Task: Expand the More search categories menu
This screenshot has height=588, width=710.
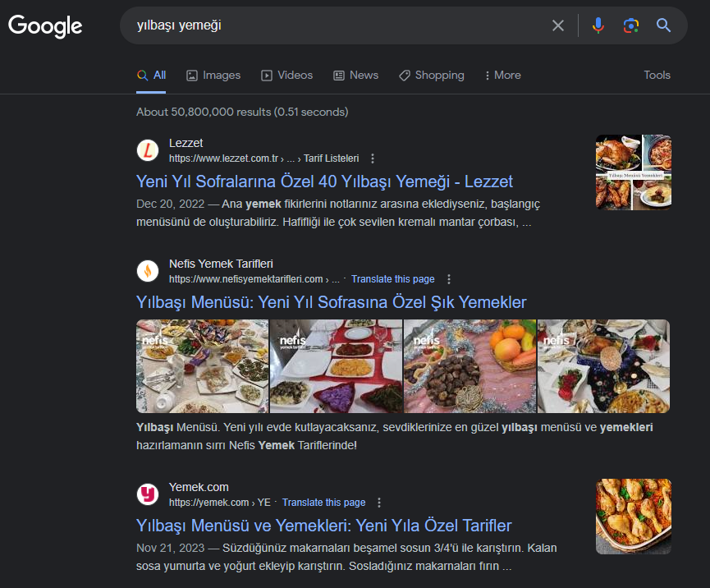Action: click(502, 76)
